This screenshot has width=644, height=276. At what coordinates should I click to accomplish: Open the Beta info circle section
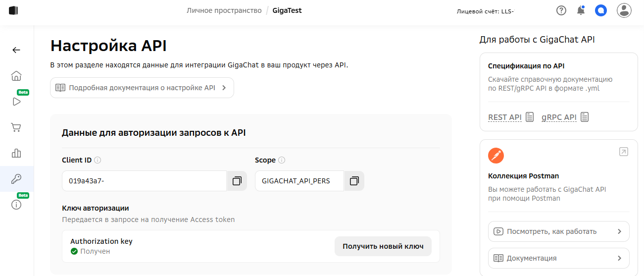pos(16,205)
